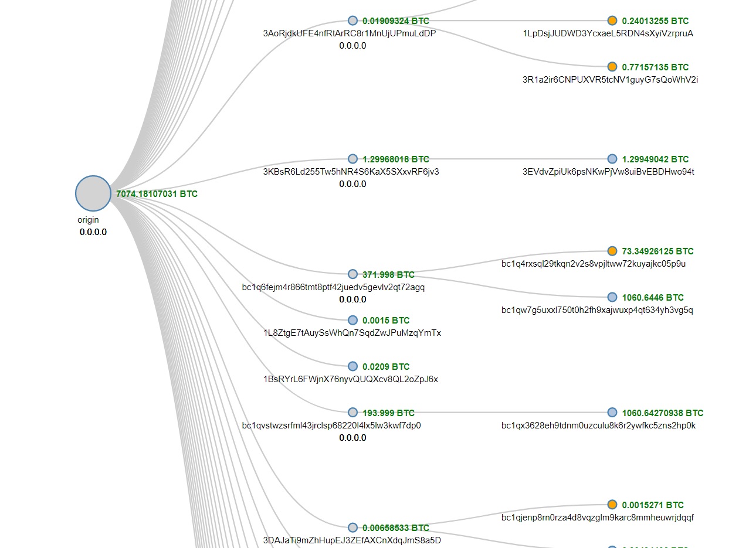Image resolution: width=756 pixels, height=548 pixels.
Task: Click the 0.00658533 BTC amount label
Action: (396, 527)
